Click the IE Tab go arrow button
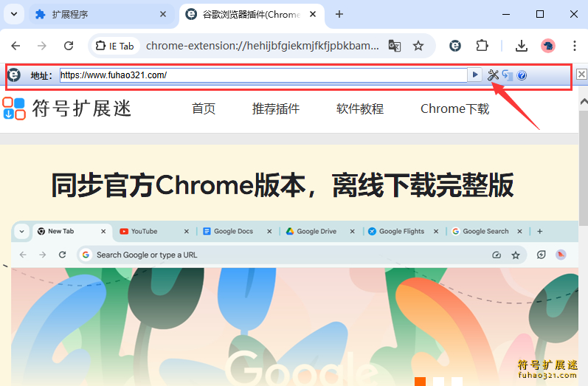The width and height of the screenshot is (588, 386). (474, 75)
